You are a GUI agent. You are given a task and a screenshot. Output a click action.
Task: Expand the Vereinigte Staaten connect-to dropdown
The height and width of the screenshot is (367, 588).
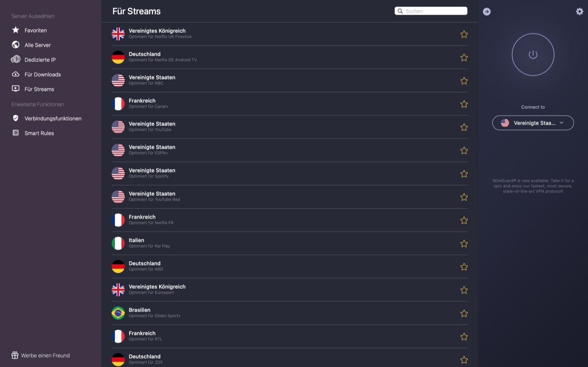(x=533, y=123)
